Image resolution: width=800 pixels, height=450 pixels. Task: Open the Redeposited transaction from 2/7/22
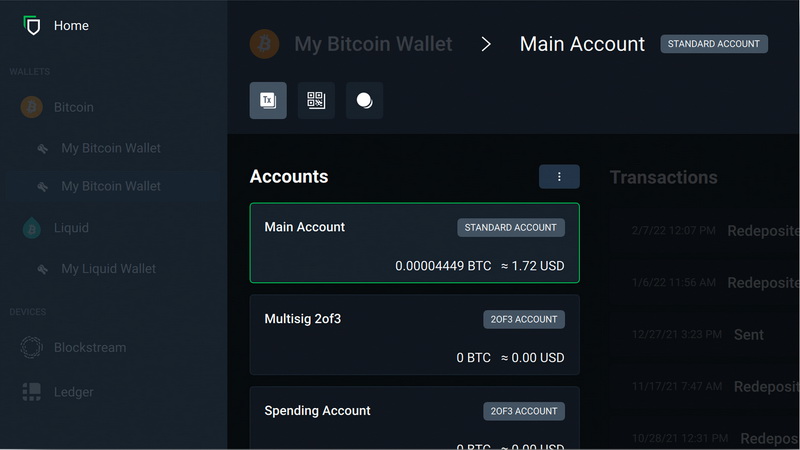pos(715,231)
